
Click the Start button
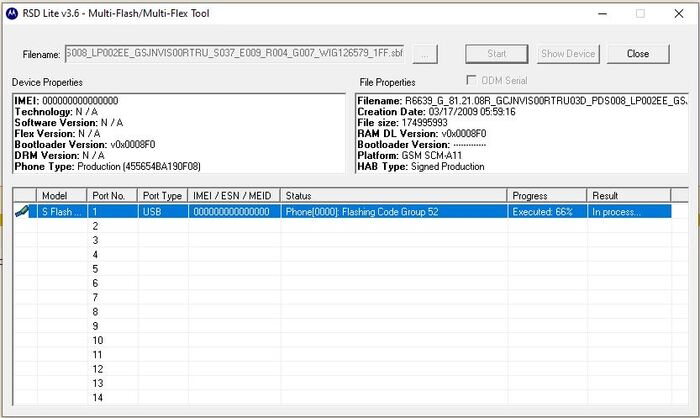(496, 54)
